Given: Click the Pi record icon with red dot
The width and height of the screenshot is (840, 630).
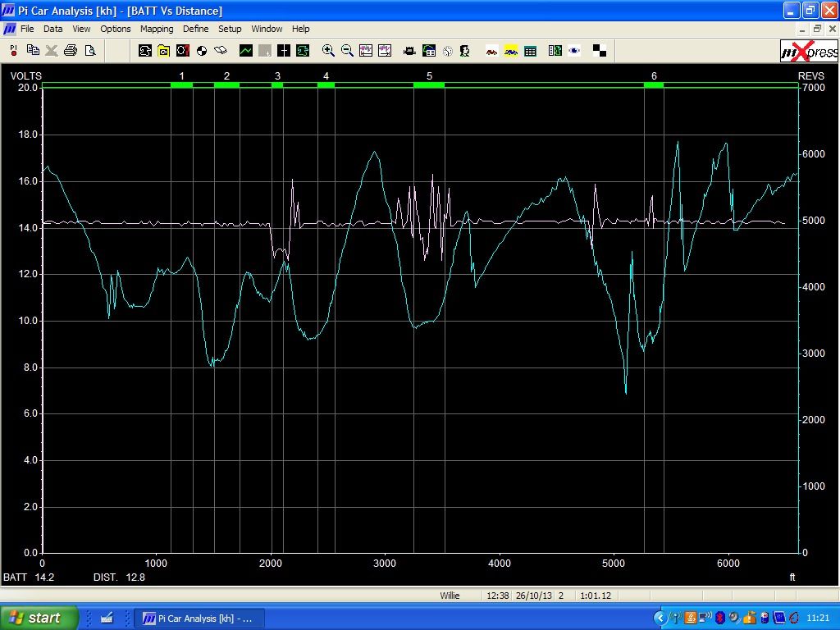Looking at the screenshot, I should pyautogui.click(x=13, y=50).
